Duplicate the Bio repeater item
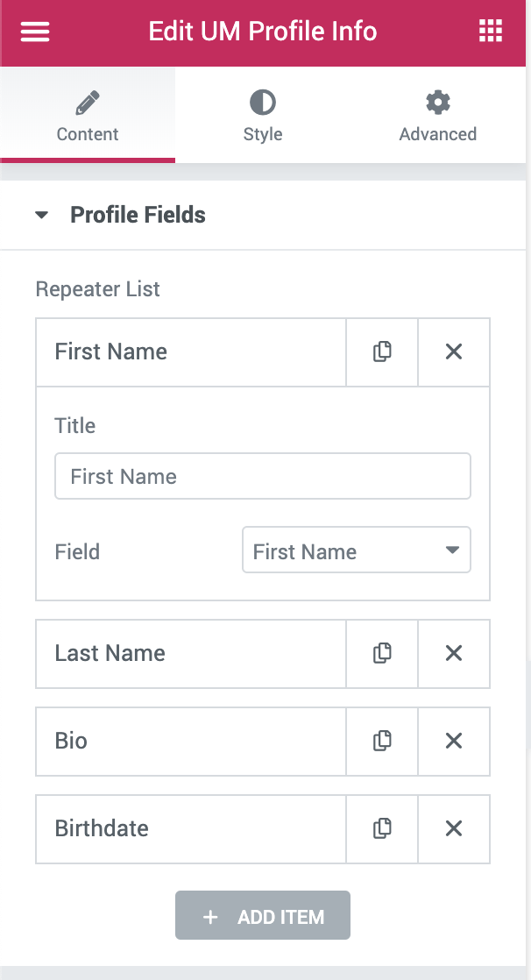 point(382,742)
